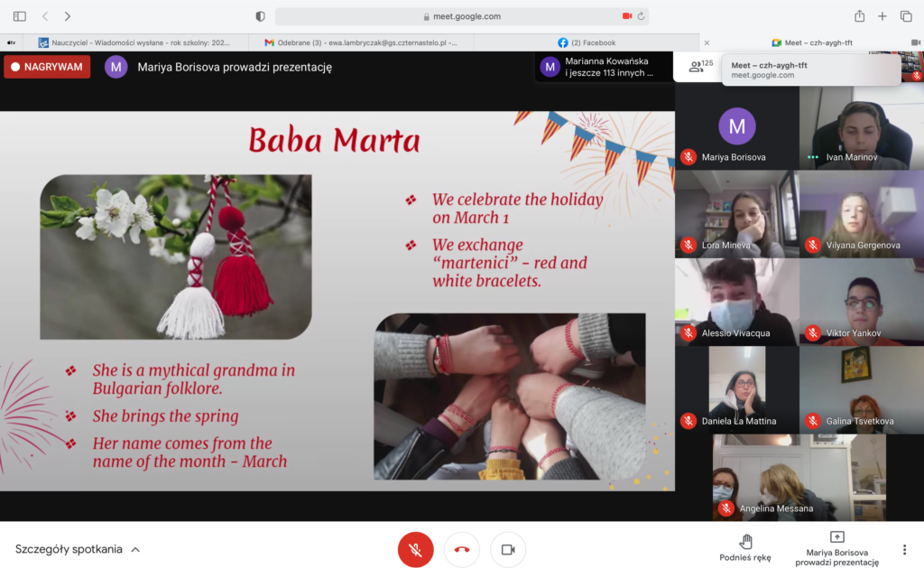Switch to the Odebrane Gmail tab
The width and height of the screenshot is (924, 578).
[361, 42]
